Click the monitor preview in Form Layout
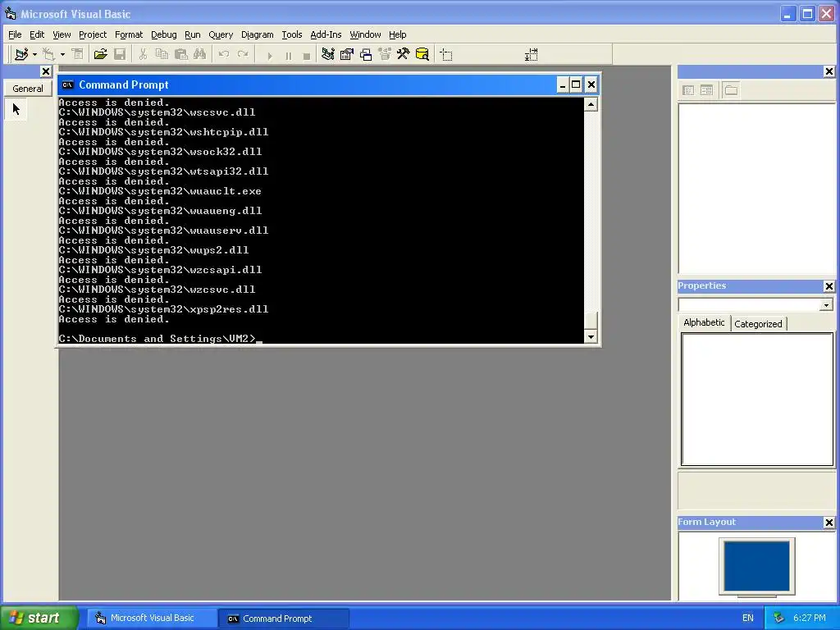Screen dimensions: 840x630 [757, 567]
